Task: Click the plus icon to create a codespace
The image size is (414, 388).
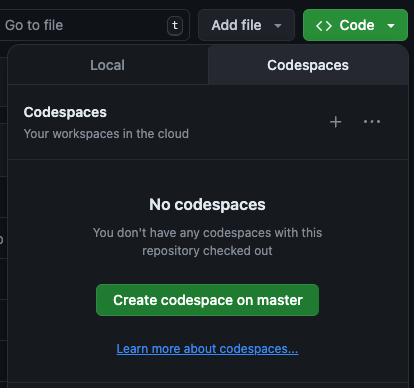Action: pos(336,122)
